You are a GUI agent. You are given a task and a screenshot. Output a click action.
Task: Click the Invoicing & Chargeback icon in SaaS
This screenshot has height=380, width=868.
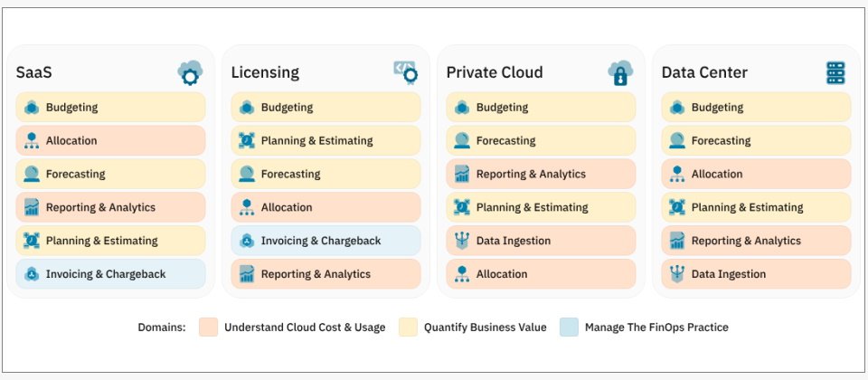(32, 274)
